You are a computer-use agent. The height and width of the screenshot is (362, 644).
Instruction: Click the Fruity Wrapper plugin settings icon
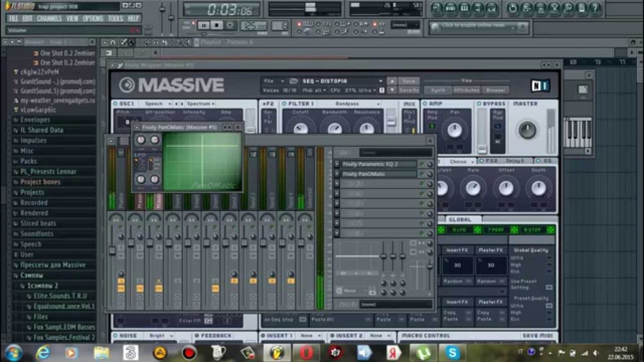(x=120, y=65)
